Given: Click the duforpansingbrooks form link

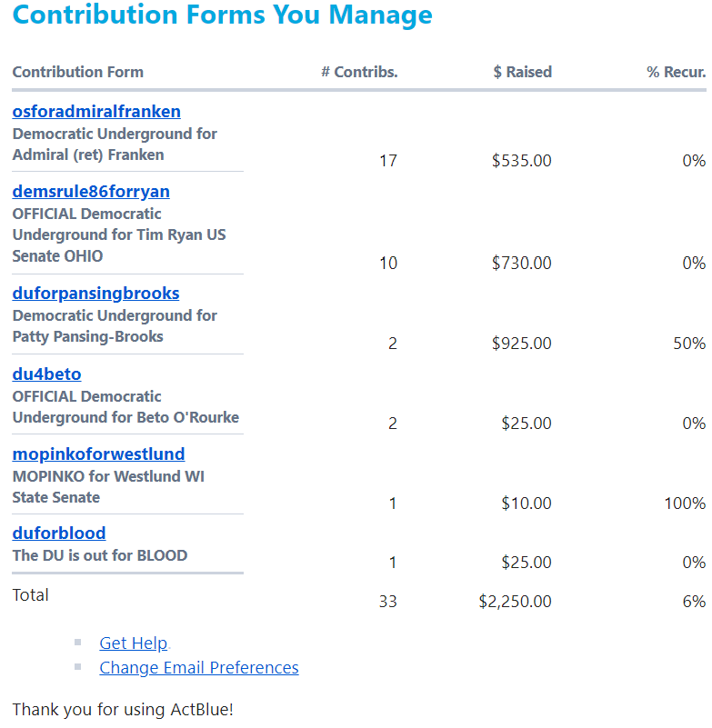Looking at the screenshot, I should (x=95, y=294).
